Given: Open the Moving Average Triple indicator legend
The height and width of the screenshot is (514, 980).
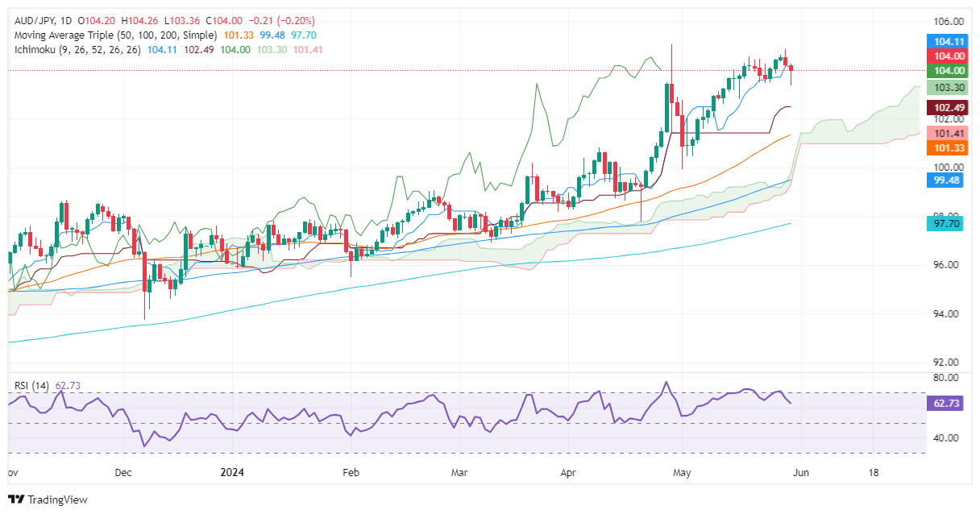Looking at the screenshot, I should pyautogui.click(x=115, y=35).
